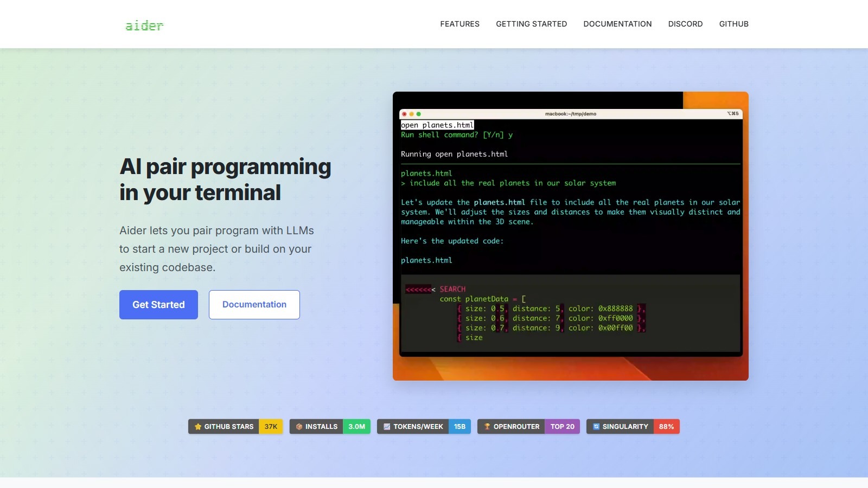Click the outlined Documentation button
The width and height of the screenshot is (868, 488).
[x=254, y=305]
